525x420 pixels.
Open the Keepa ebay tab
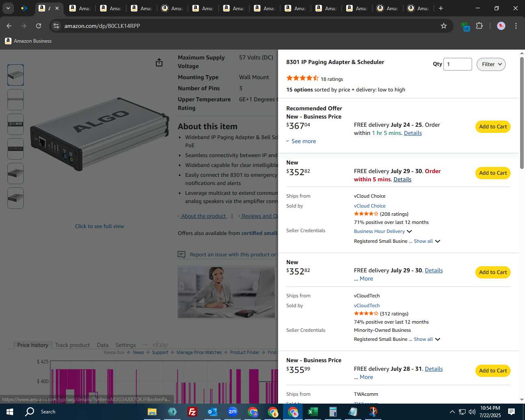[160, 345]
